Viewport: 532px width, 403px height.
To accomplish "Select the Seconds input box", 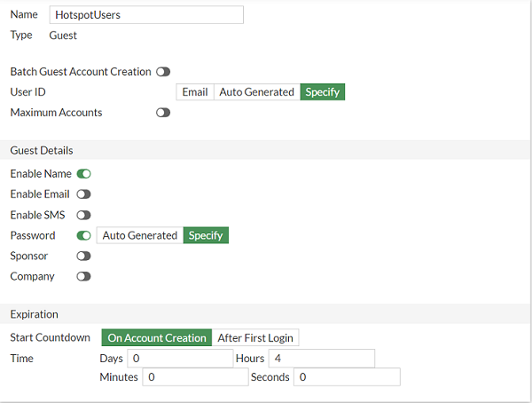I will click(x=347, y=377).
